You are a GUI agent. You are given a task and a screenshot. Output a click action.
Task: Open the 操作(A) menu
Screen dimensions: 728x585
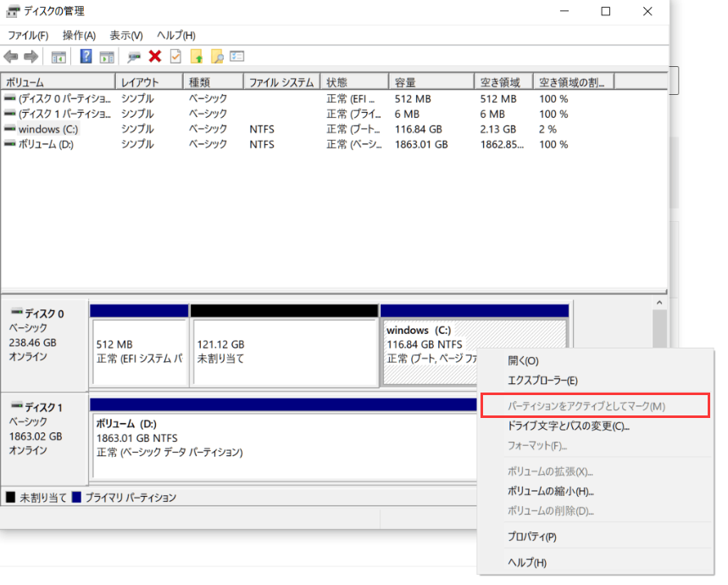79,35
